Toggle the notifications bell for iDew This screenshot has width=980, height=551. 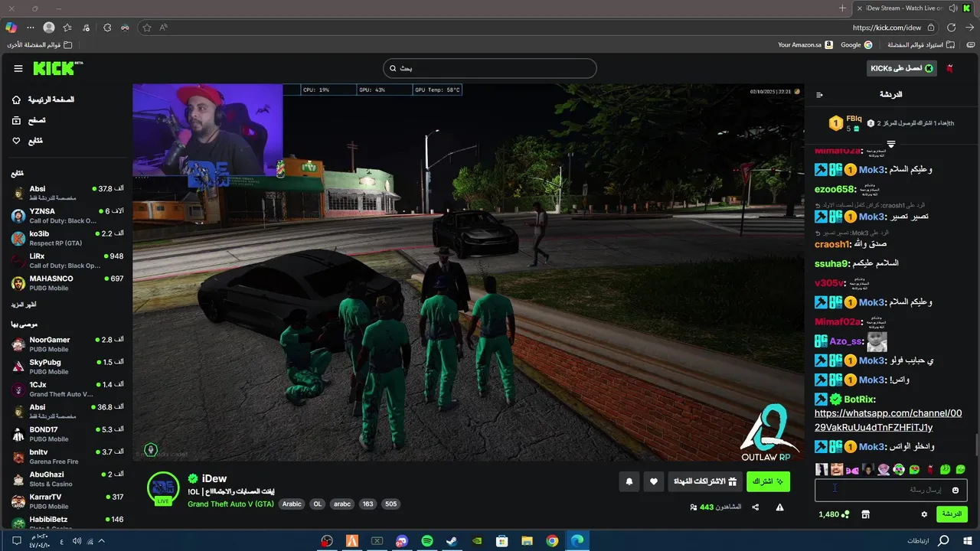[x=629, y=481]
